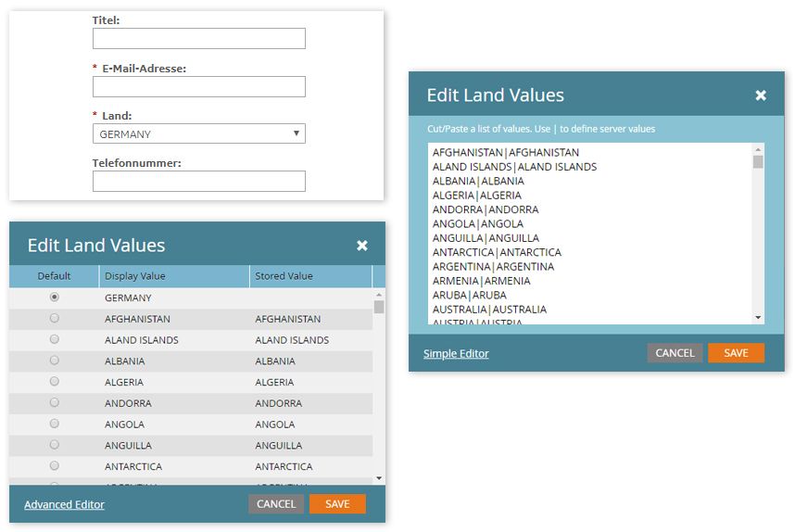
Task: Click ALAND ISLANDS display value cell
Action: (174, 340)
